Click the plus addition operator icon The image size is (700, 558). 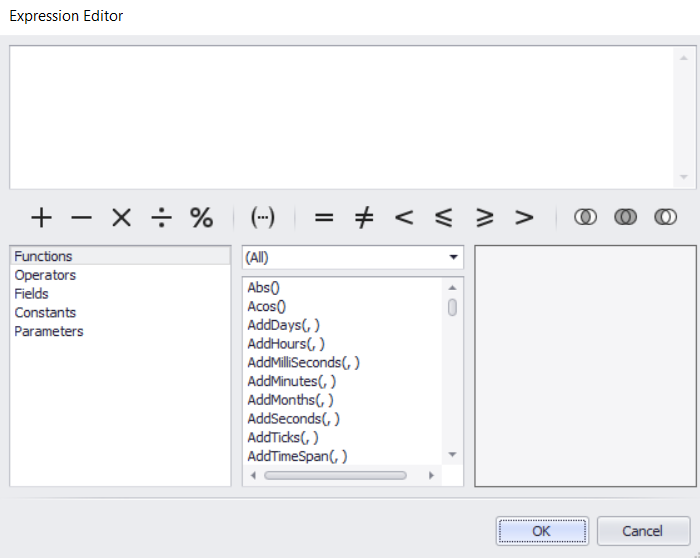[41, 217]
